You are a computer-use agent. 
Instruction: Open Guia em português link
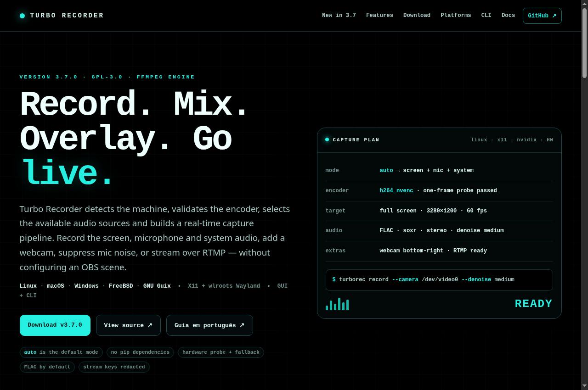tap(209, 325)
